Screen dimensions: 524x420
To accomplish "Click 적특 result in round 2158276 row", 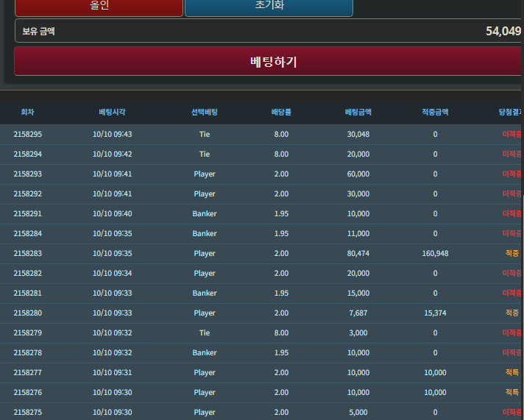I will pos(512,393).
